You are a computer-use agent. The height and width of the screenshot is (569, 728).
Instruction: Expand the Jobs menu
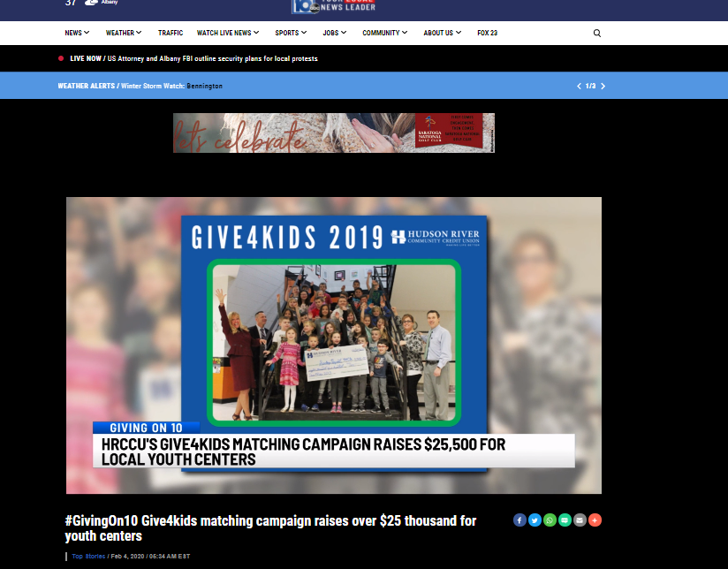pyautogui.click(x=335, y=33)
